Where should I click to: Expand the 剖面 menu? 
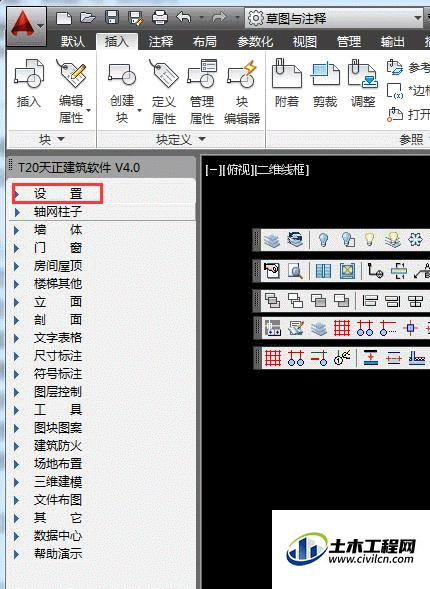[57, 320]
